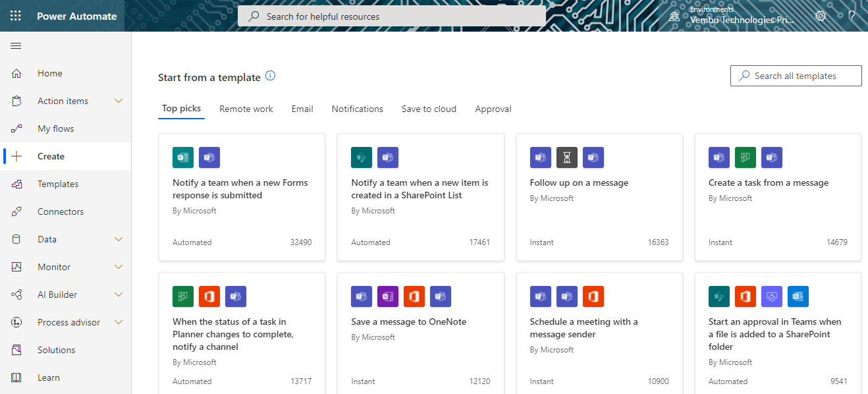Click the Home house icon
Viewport: 868px width, 394px height.
(x=17, y=73)
